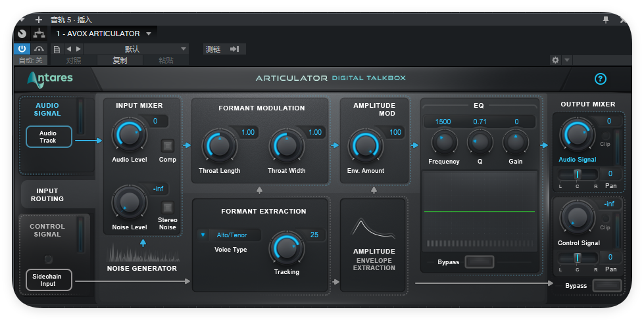Click the Env. Amount knob

click(365, 146)
